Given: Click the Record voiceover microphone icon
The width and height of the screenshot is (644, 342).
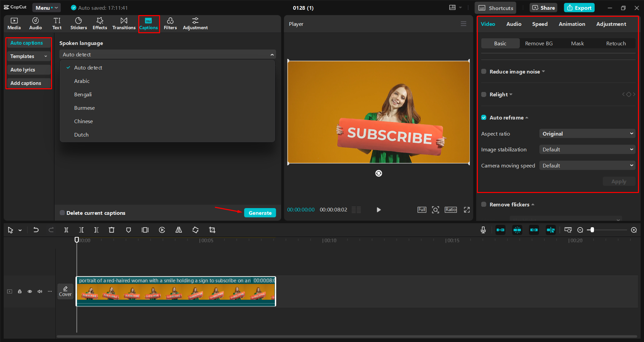Looking at the screenshot, I should tap(483, 230).
